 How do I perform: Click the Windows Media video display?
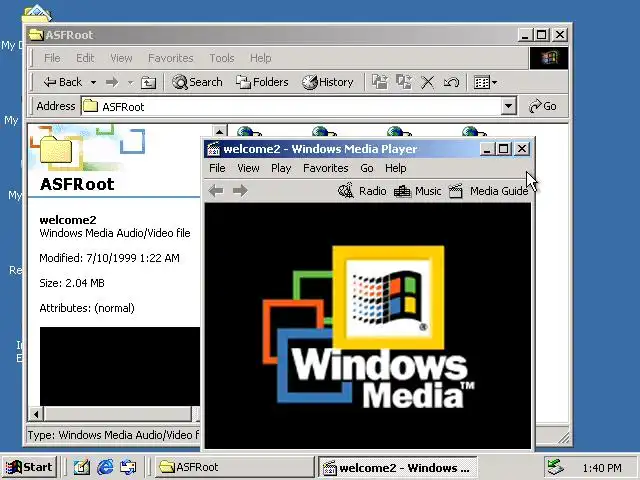tap(368, 325)
